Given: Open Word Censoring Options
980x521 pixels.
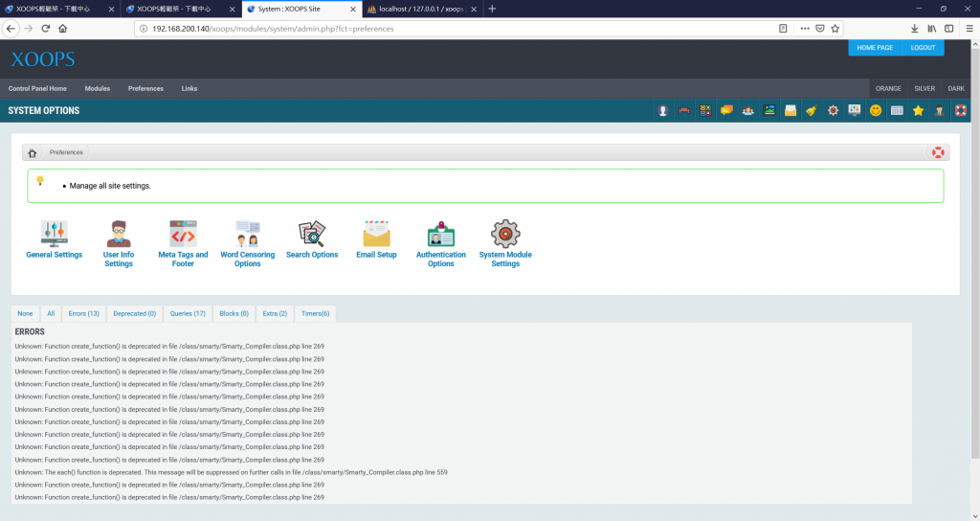Looking at the screenshot, I should (248, 244).
